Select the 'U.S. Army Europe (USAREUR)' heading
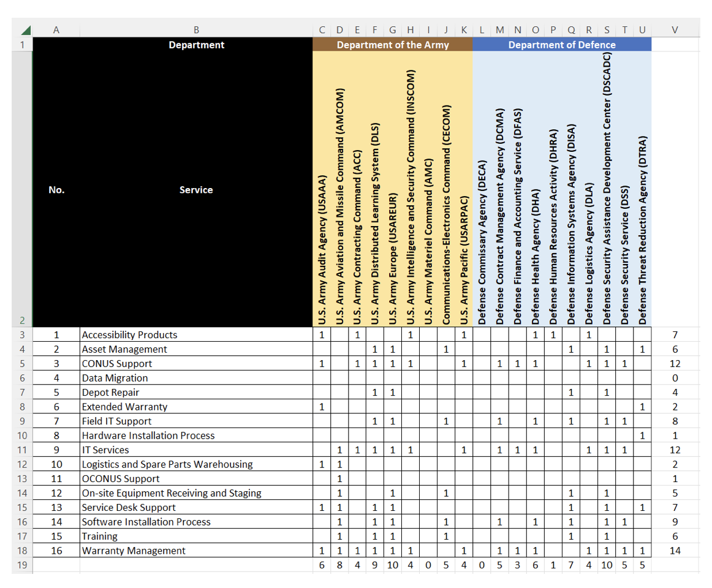This screenshot has width=712, height=588. point(393,189)
